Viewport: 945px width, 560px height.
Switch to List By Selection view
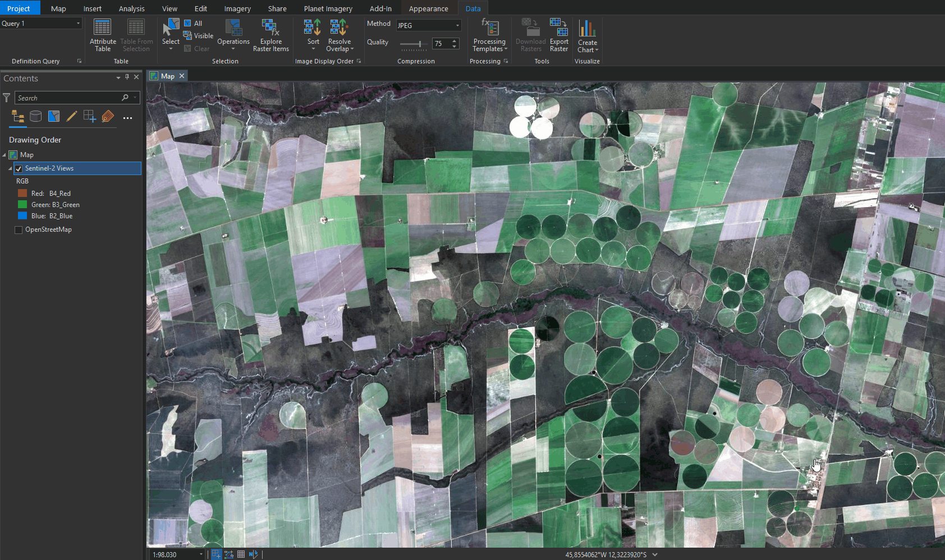[54, 117]
